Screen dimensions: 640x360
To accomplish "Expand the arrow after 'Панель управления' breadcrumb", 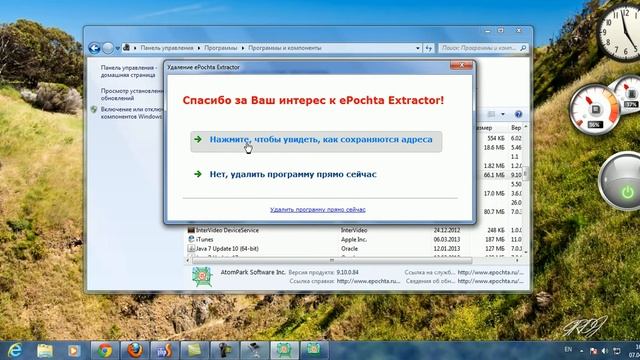I will pyautogui.click(x=199, y=48).
